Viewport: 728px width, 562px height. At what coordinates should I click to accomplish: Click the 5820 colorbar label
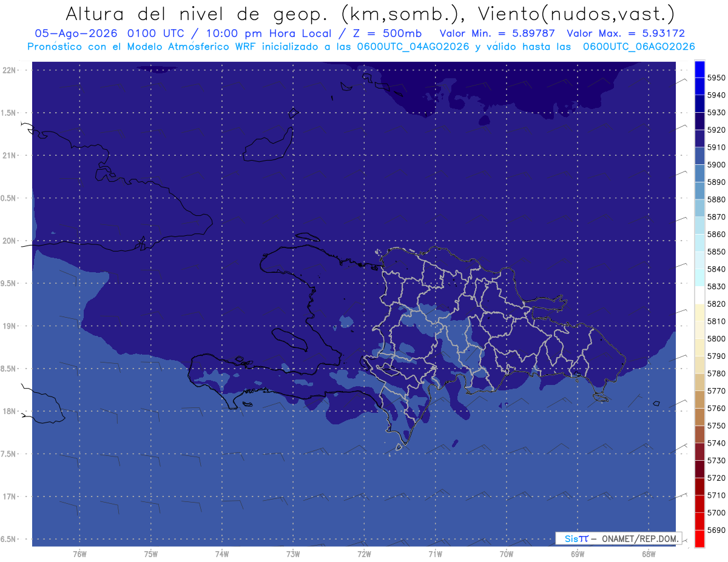(716, 304)
